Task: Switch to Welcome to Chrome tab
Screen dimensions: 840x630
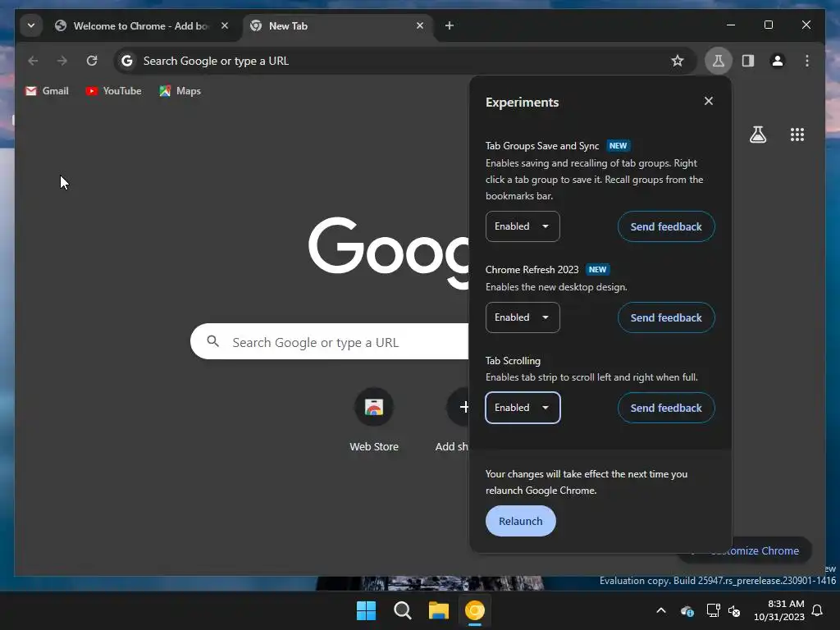Action: (140, 25)
